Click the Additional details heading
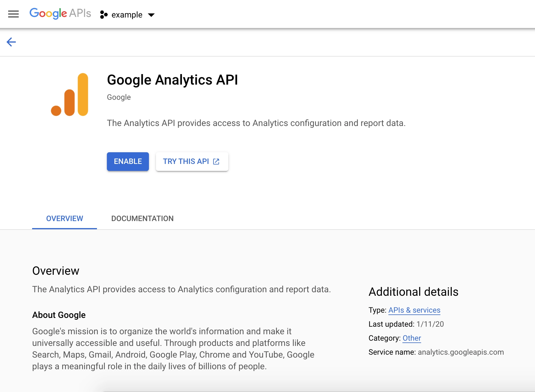 tap(413, 292)
